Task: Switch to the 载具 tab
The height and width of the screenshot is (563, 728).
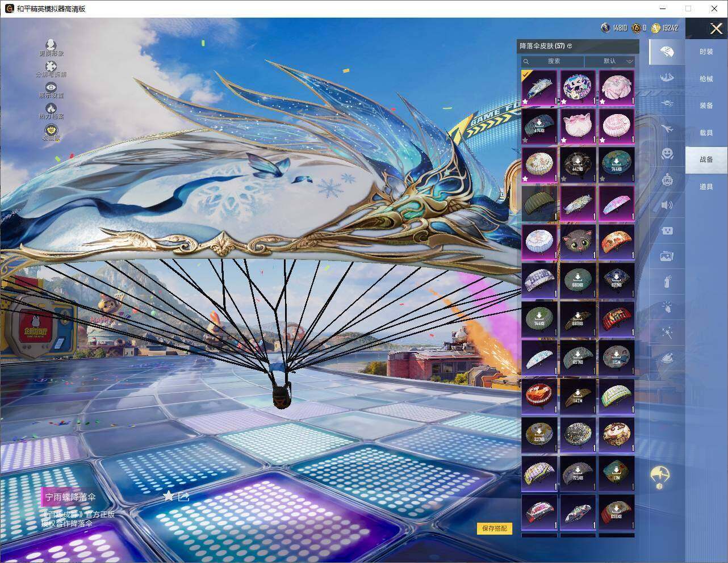Action: [706, 133]
